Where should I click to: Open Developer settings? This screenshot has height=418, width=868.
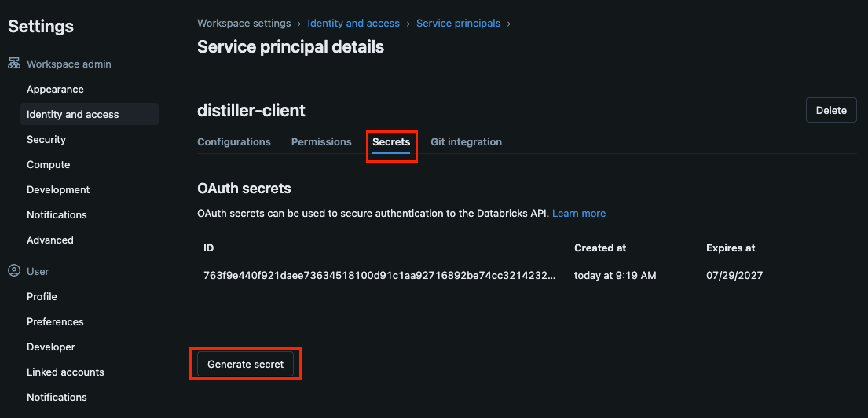pyautogui.click(x=51, y=347)
